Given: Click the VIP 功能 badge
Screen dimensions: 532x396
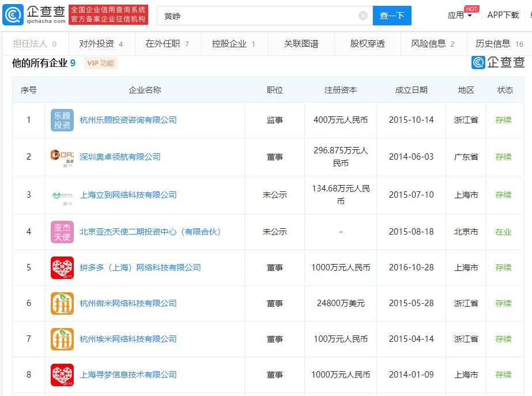Looking at the screenshot, I should coord(100,63).
